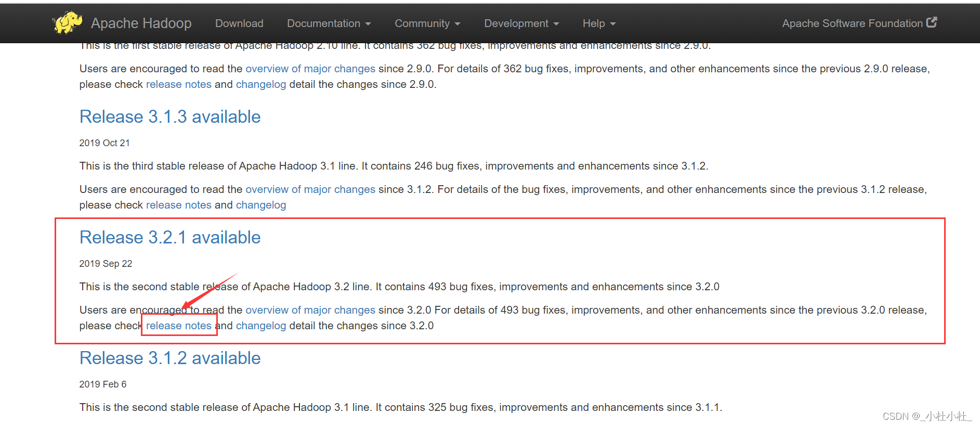Click the external link icon beside Apache Software Foundation
Image resolution: width=980 pixels, height=426 pixels.
[932, 22]
